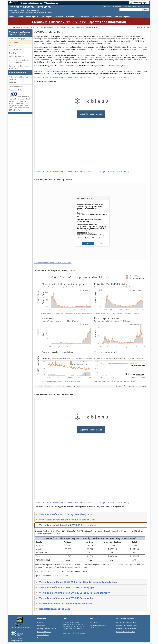Open the Data/Reports menu
This screenshot has height=644, width=158.
point(47,17)
